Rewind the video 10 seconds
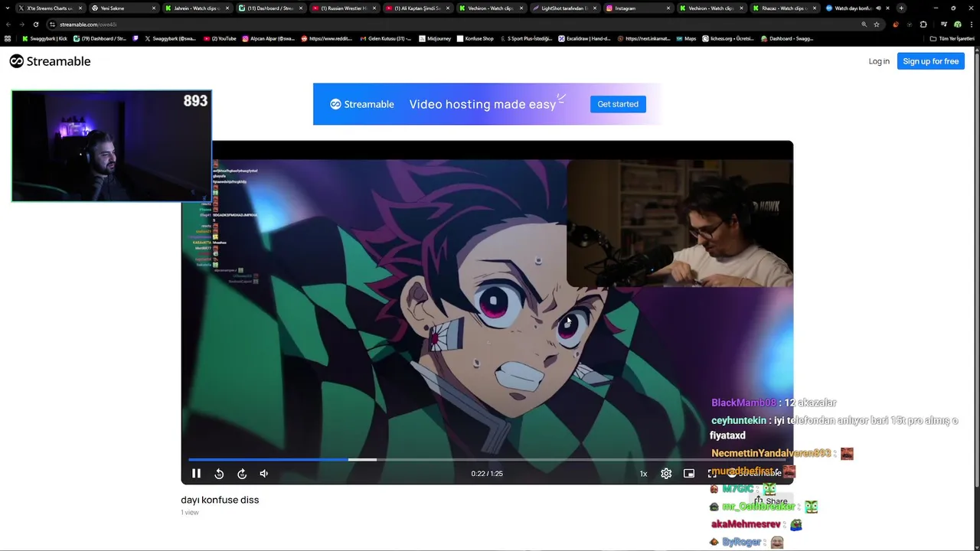The height and width of the screenshot is (551, 980). pos(219,474)
